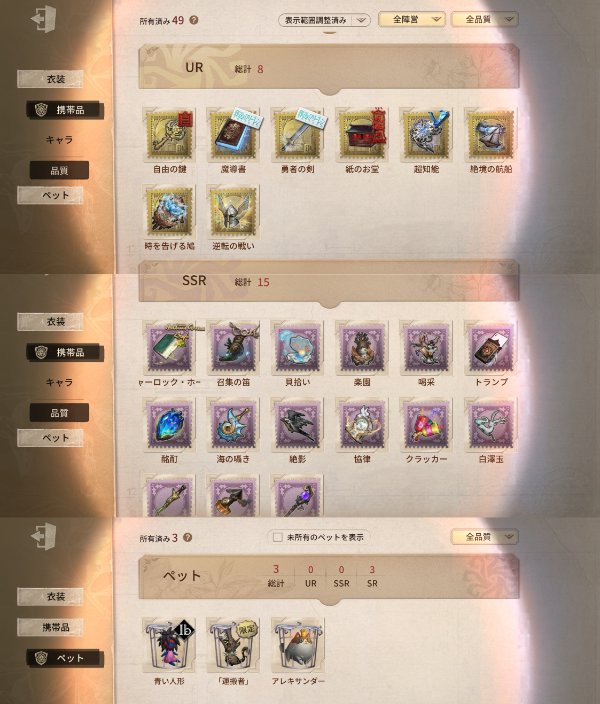The image size is (600, 704).
Task: Choose the 勇者の剣 sword accessory
Action: point(298,135)
